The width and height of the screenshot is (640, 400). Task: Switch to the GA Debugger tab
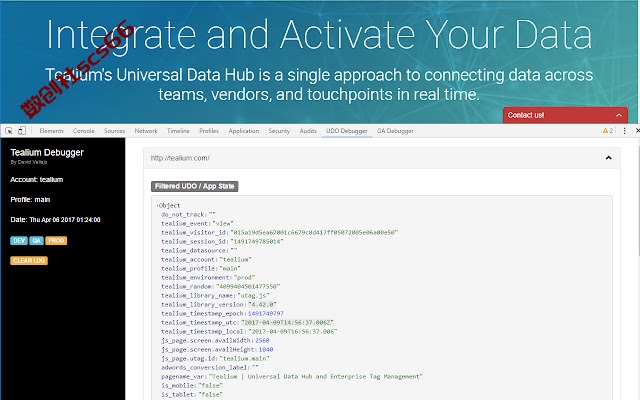coord(395,131)
